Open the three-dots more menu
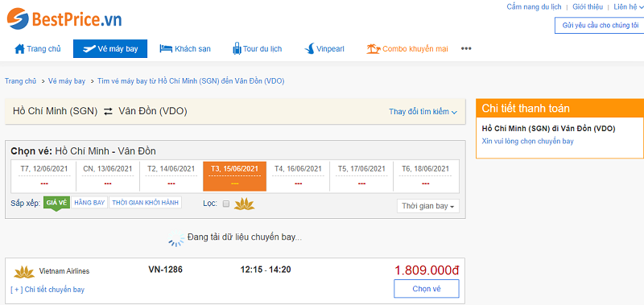This screenshot has width=644, height=305. (466, 48)
